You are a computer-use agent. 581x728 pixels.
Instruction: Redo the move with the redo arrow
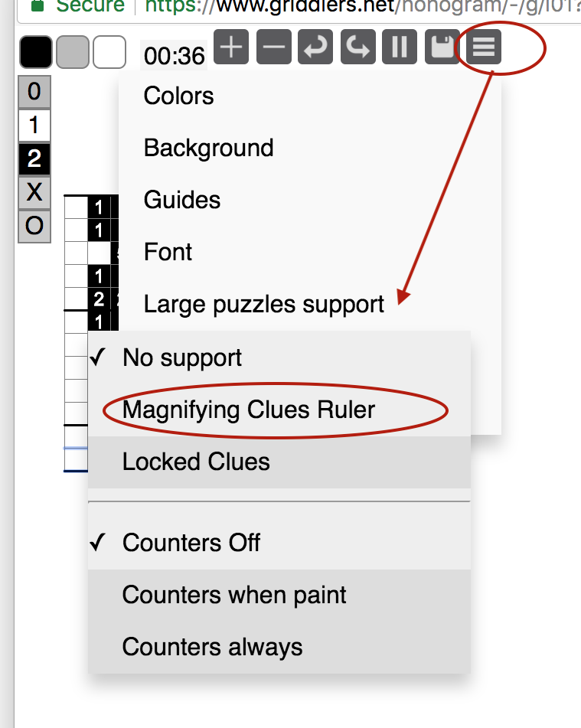pyautogui.click(x=357, y=47)
